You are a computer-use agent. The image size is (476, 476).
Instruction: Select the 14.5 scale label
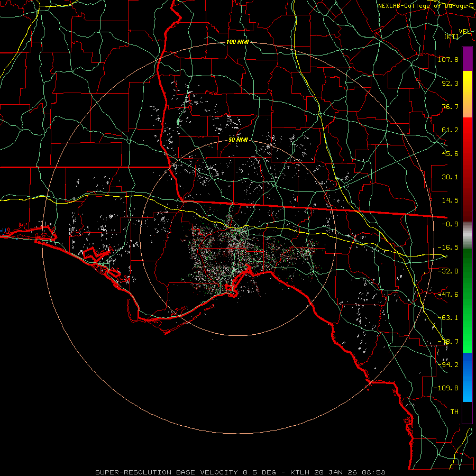point(450,200)
